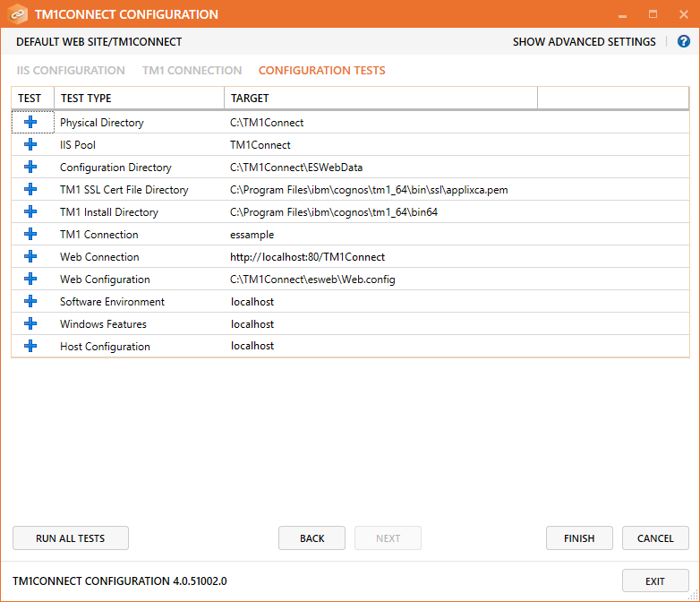
Task: Select the TM1 Connection row label
Action: (x=99, y=234)
